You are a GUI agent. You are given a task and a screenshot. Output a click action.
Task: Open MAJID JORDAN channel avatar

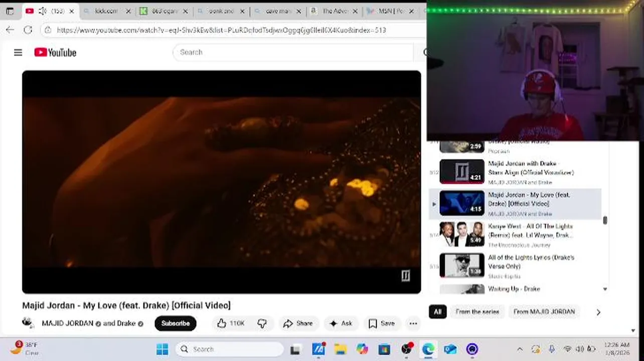28,323
